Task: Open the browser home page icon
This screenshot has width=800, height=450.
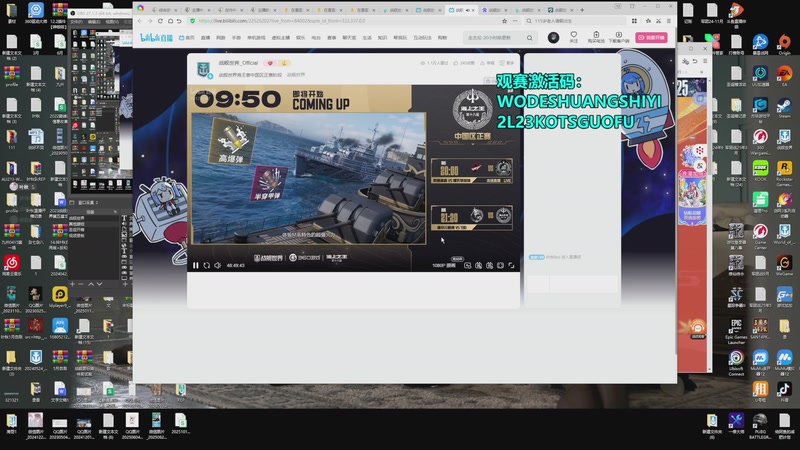Action: pyautogui.click(x=170, y=21)
